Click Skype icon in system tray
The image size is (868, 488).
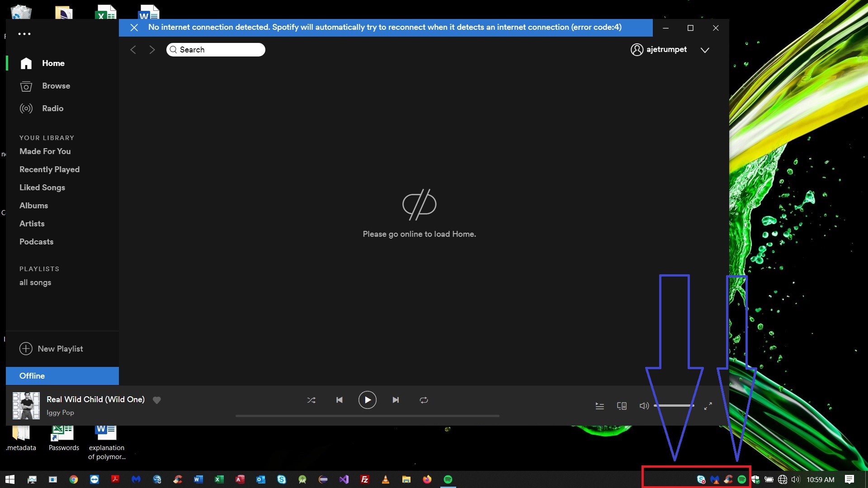[x=701, y=479]
